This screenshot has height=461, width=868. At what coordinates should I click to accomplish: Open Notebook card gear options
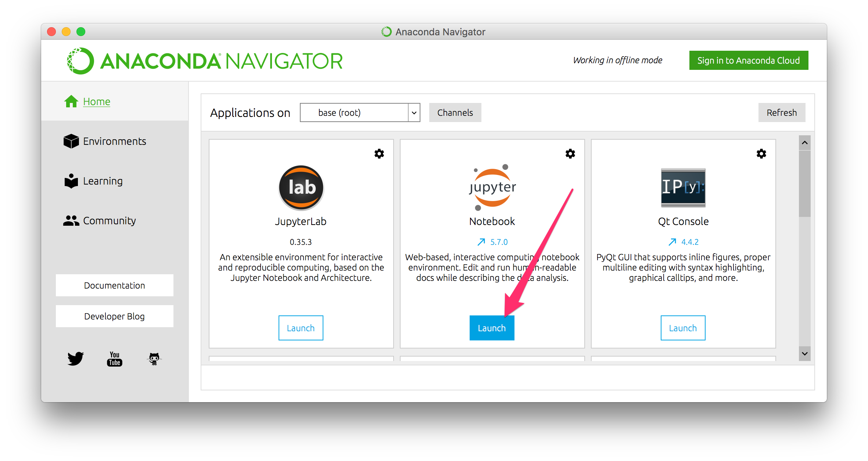[570, 154]
